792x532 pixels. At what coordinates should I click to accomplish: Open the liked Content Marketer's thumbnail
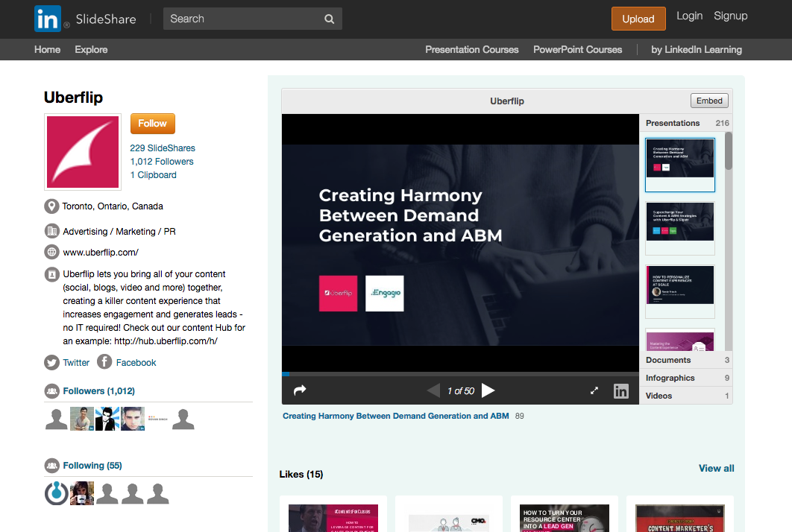(680, 518)
